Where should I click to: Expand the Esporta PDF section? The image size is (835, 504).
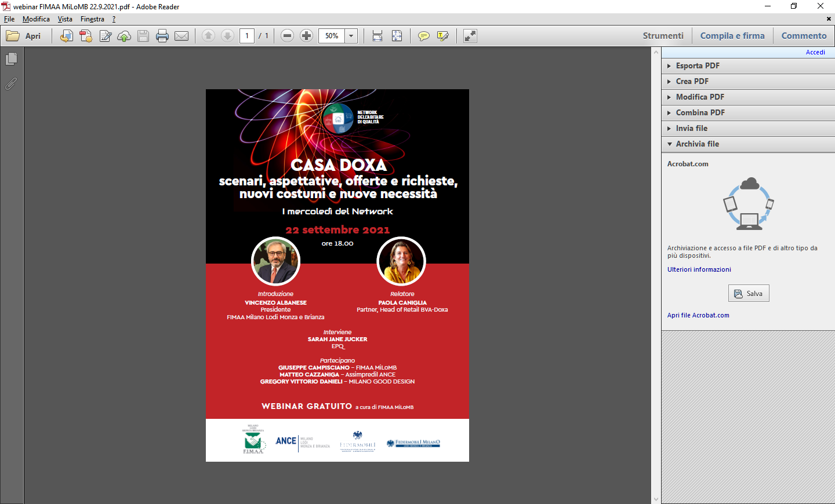748,65
